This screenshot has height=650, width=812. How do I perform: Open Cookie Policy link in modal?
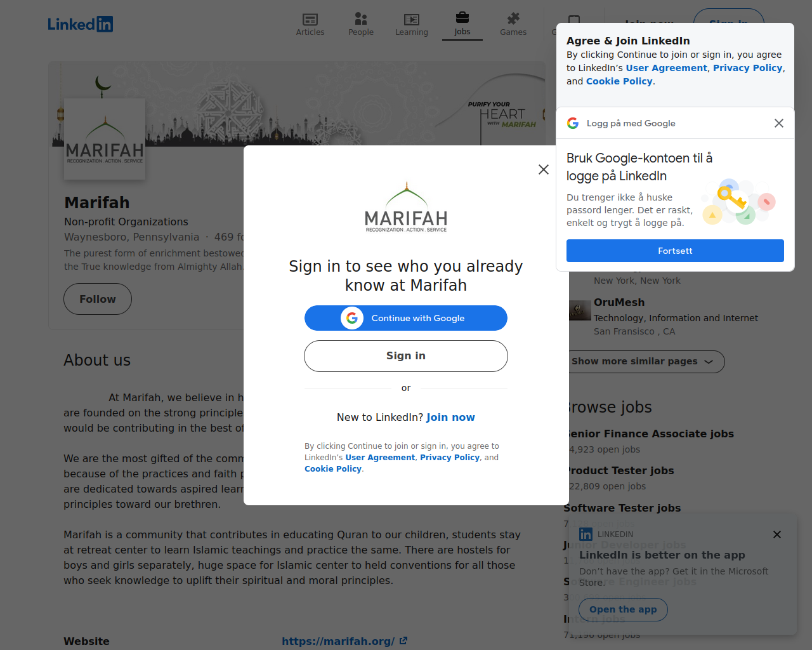click(x=333, y=469)
